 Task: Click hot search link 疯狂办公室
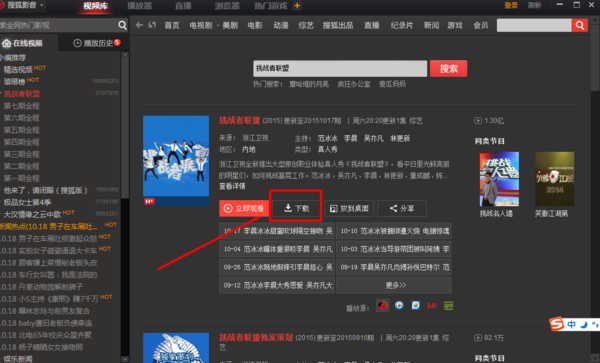click(x=354, y=84)
